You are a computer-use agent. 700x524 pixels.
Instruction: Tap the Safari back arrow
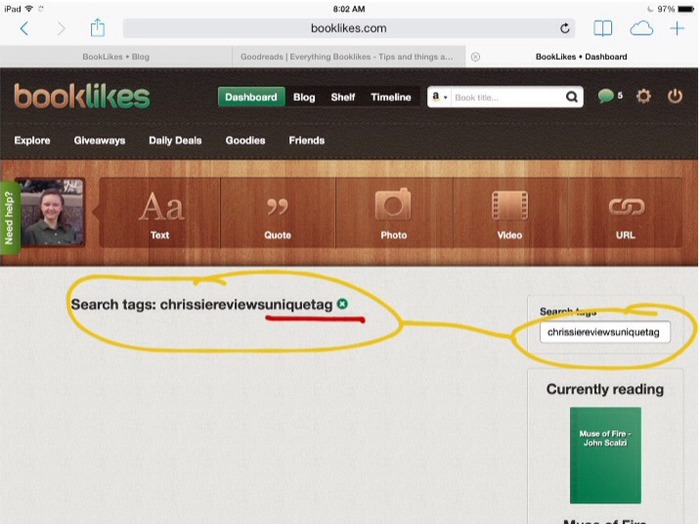click(x=24, y=28)
